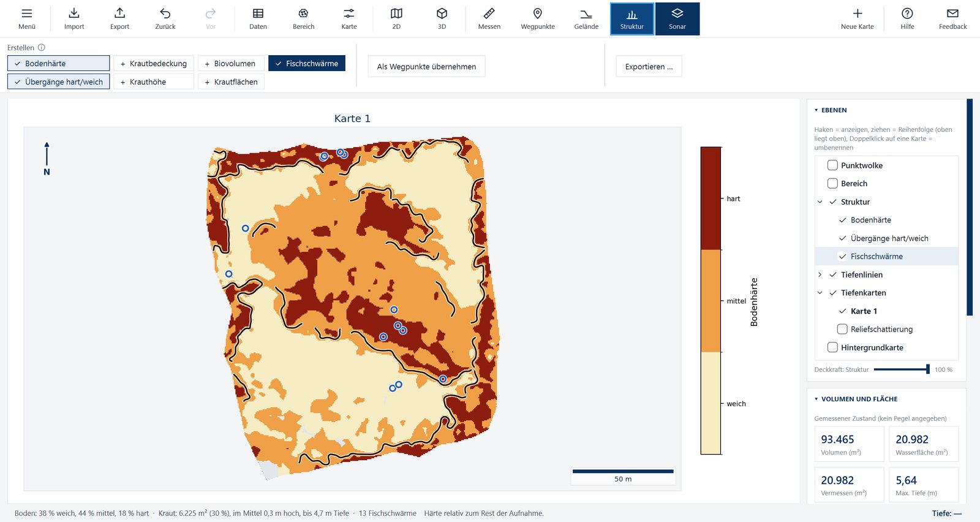Click the Bodenhärte color legend bar
Image resolution: width=980 pixels, height=522 pixels.
710,300
